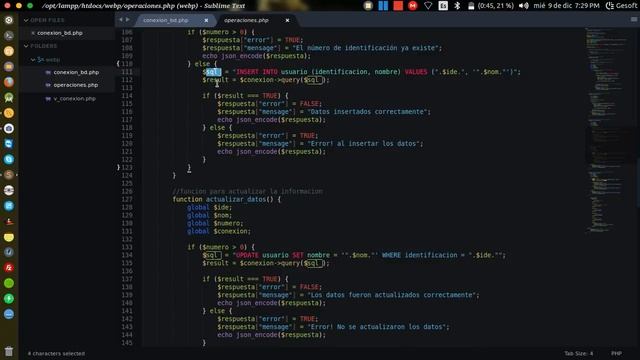Viewport: 640px width, 360px height.
Task: Close the operaciones.php tab
Action: [x=287, y=20]
